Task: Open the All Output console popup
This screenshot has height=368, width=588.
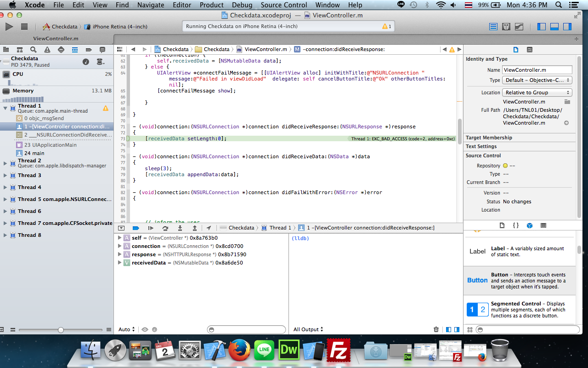Action: pos(308,329)
